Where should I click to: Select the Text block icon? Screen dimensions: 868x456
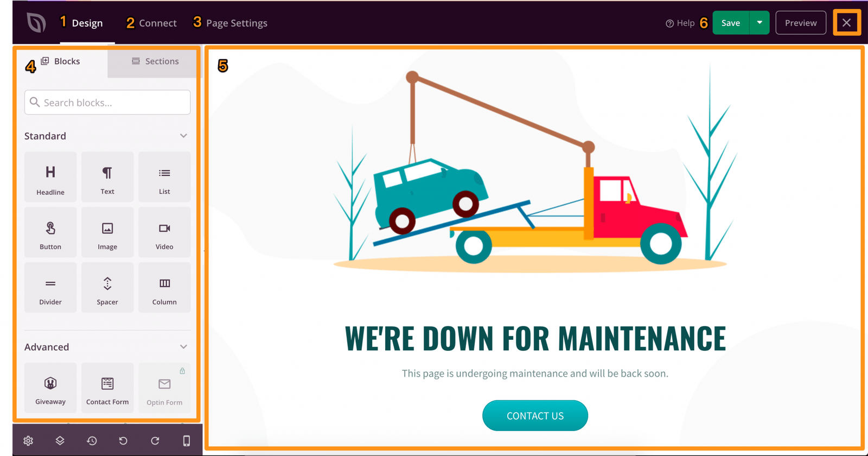[x=107, y=178]
